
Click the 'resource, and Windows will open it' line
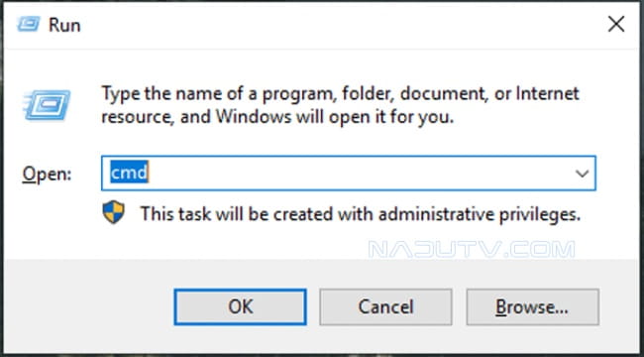tap(277, 118)
